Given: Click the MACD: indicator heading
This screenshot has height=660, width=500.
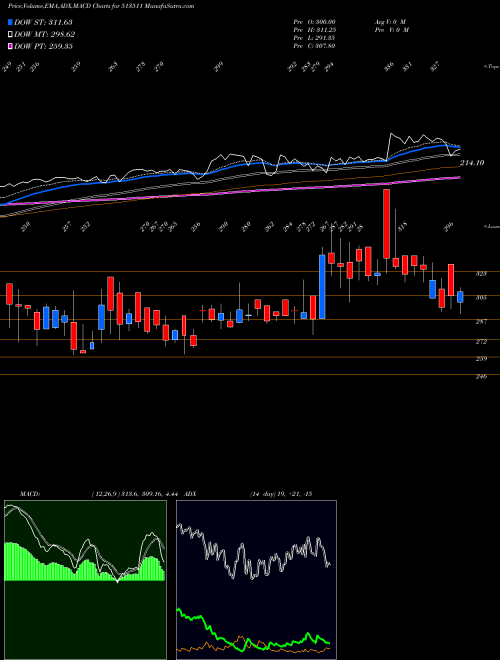Looking at the screenshot, I should point(29,494).
